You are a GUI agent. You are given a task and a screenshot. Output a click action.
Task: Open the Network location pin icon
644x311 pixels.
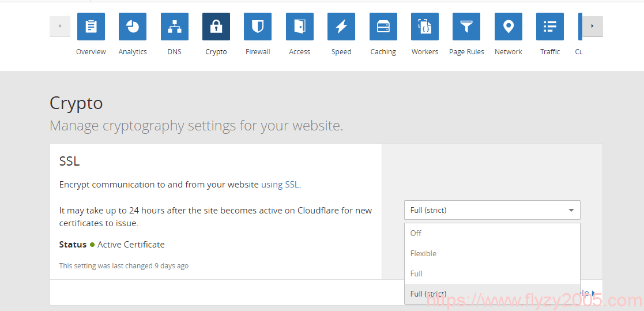coord(509,27)
